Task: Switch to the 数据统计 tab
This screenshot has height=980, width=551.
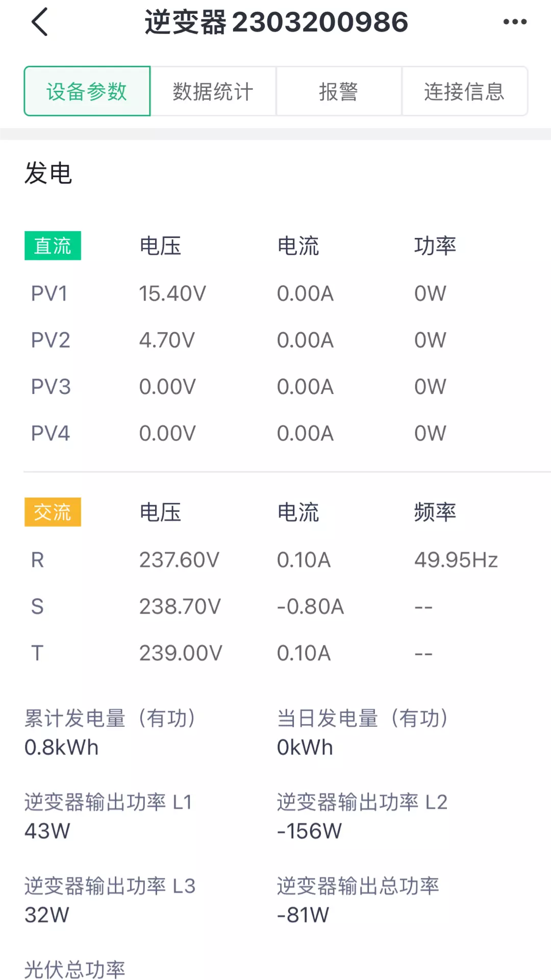Action: point(213,91)
